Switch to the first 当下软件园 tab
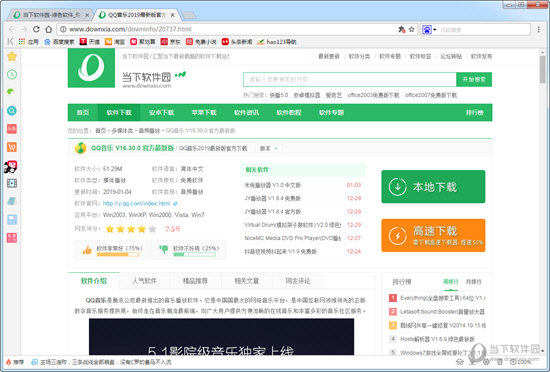550x372 pixels. coord(51,15)
